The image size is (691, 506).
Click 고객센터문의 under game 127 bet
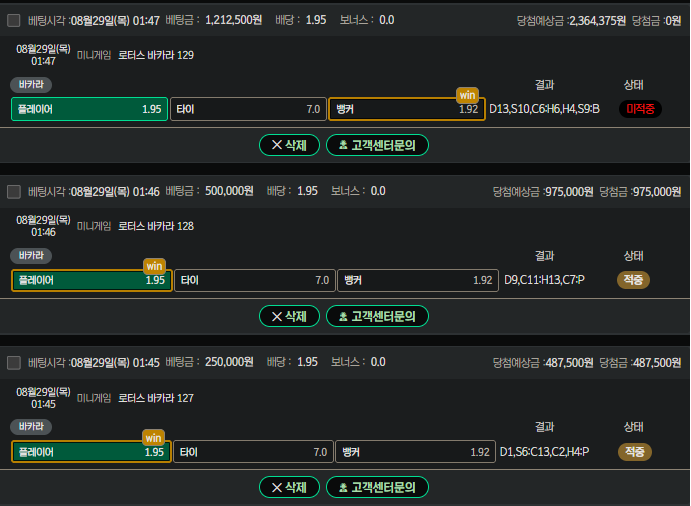(x=377, y=487)
